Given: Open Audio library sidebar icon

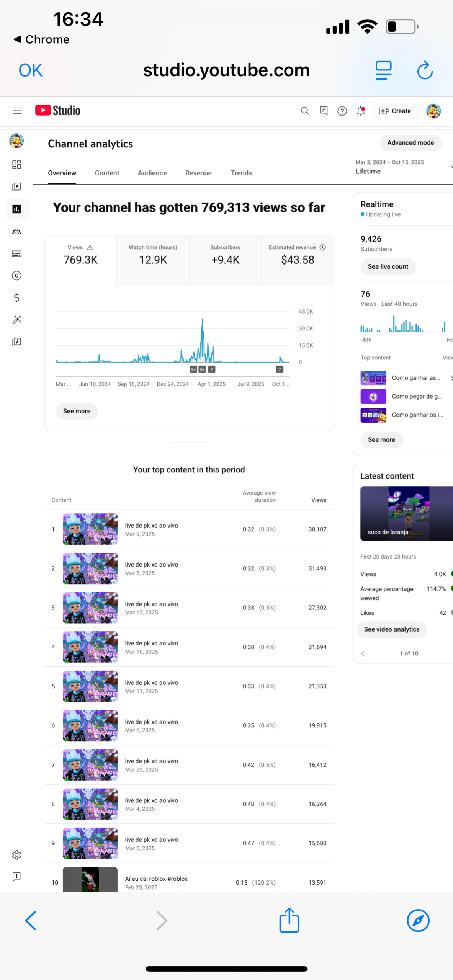Looking at the screenshot, I should click(x=16, y=342).
